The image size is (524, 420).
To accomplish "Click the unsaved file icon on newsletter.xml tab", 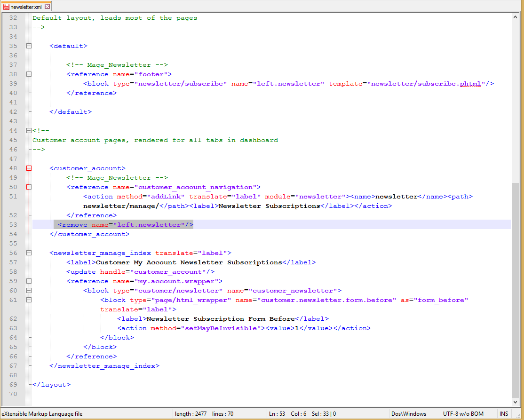I will click(6, 7).
